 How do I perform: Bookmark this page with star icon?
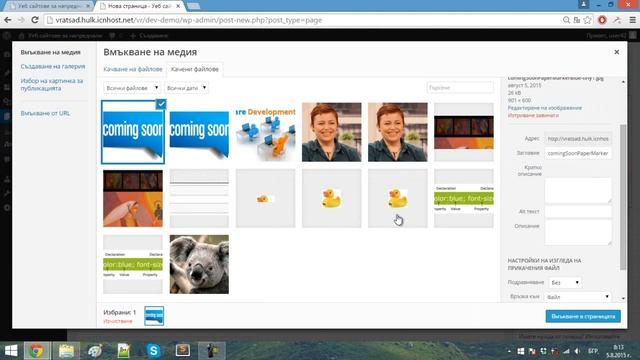(x=587, y=20)
